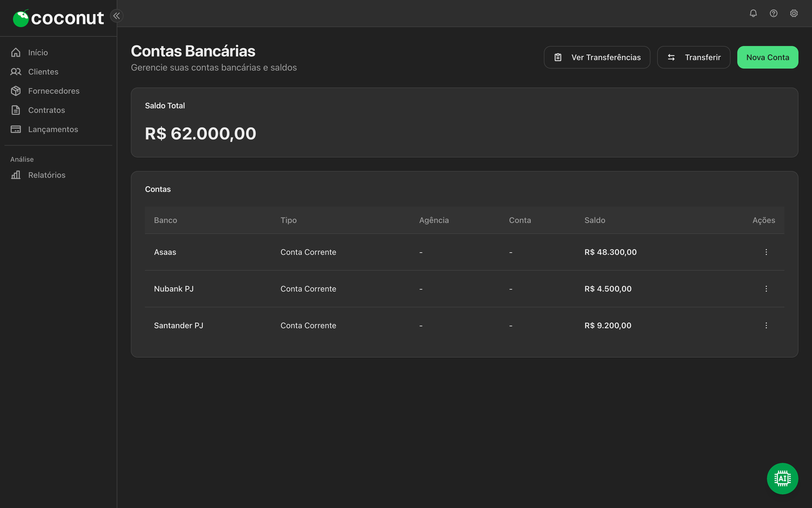Open actions menu for Asaas account
This screenshot has width=812, height=508.
(x=766, y=252)
